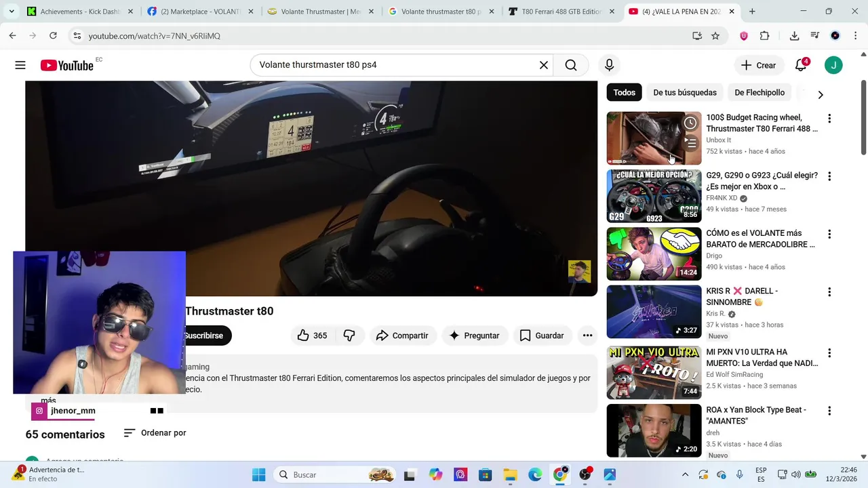Image resolution: width=868 pixels, height=488 pixels.
Task: Open options for MI PXN V10 ULTRA video
Action: (x=829, y=353)
